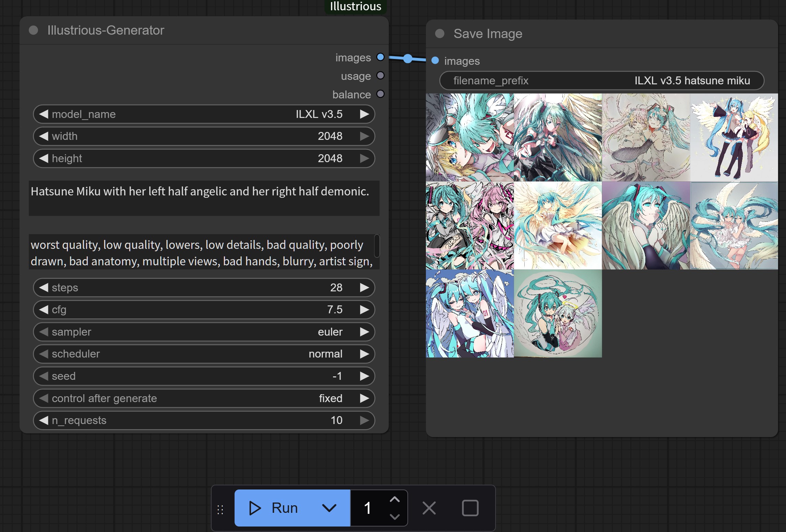Increase the n_requests value
Viewport: 786px width, 532px height.
[365, 420]
